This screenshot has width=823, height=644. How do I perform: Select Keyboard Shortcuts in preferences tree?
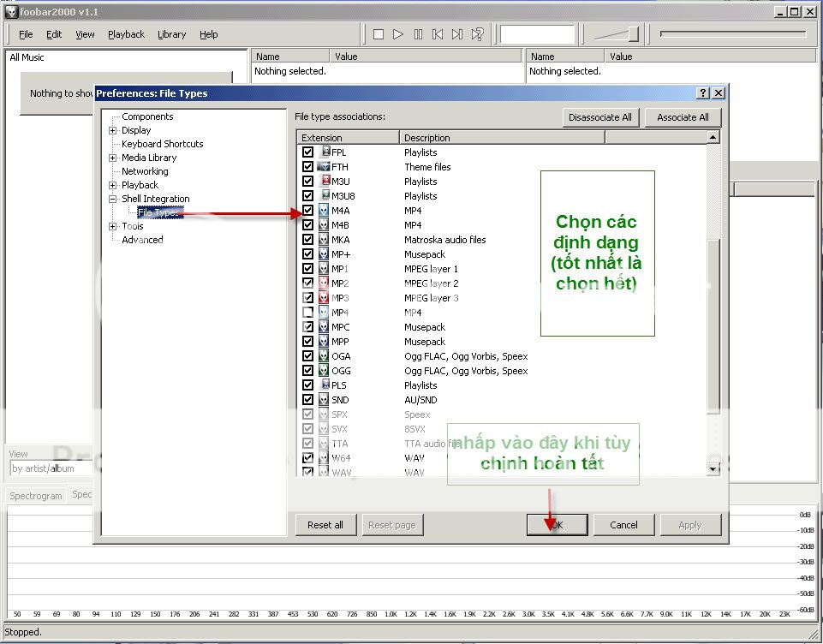tap(162, 144)
